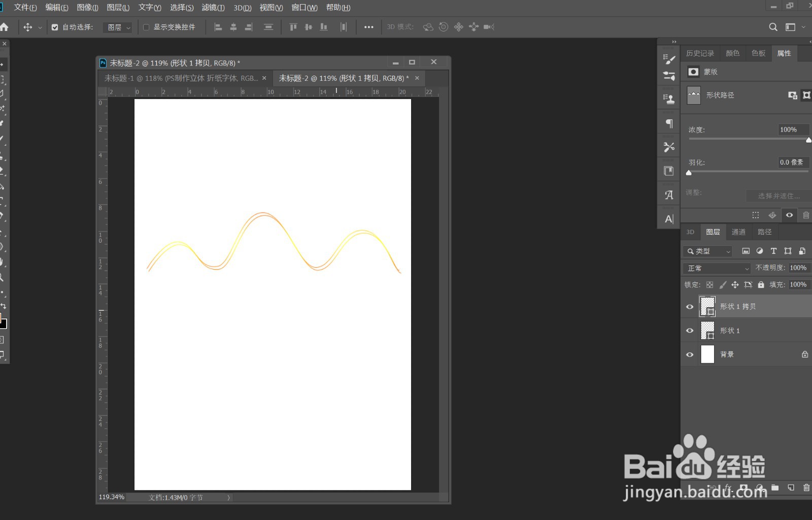812x520 pixels.
Task: Go to the Home screen icon
Action: click(4, 27)
